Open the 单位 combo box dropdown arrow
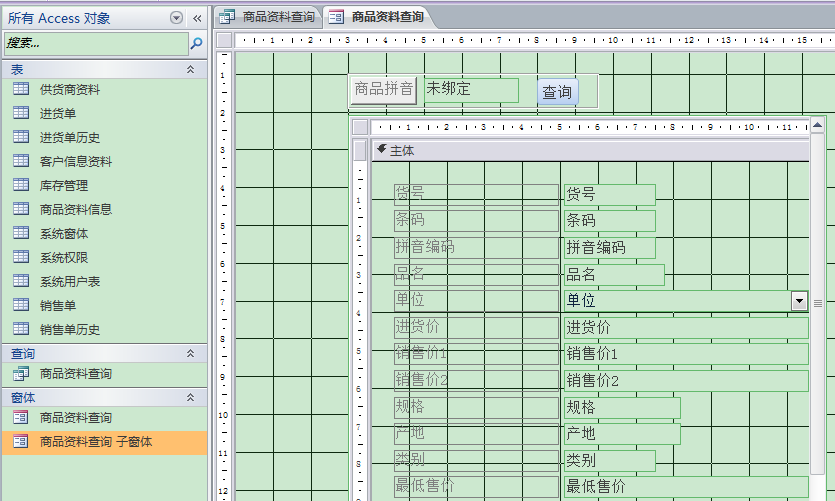The height and width of the screenshot is (501, 835). coord(799,301)
